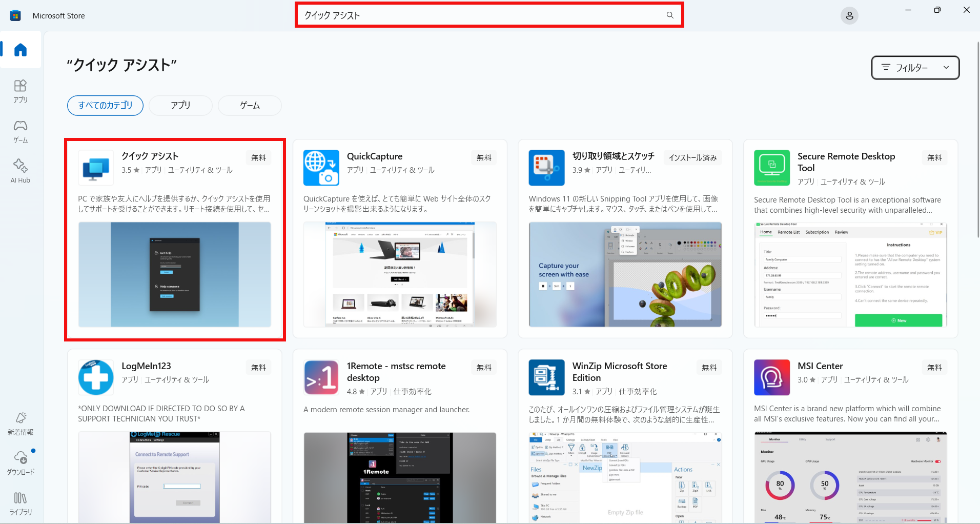
Task: Click 無料 badge on MSI Center
Action: 934,368
